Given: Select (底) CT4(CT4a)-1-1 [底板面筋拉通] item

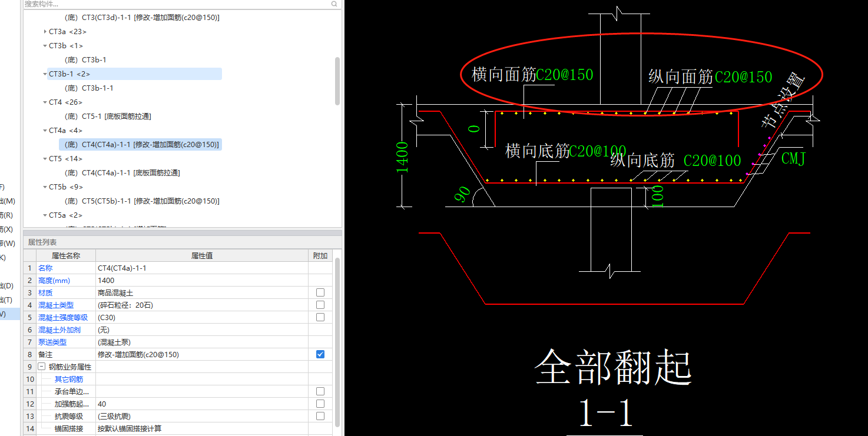Looking at the screenshot, I should click(x=122, y=173).
